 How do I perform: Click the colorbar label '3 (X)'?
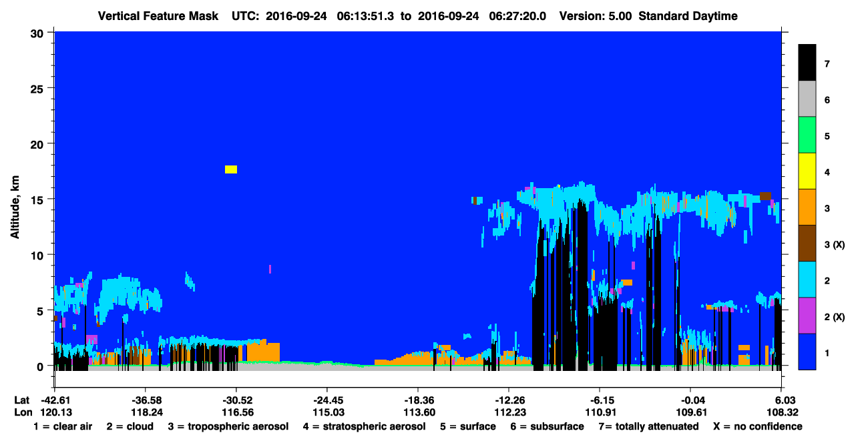point(835,244)
